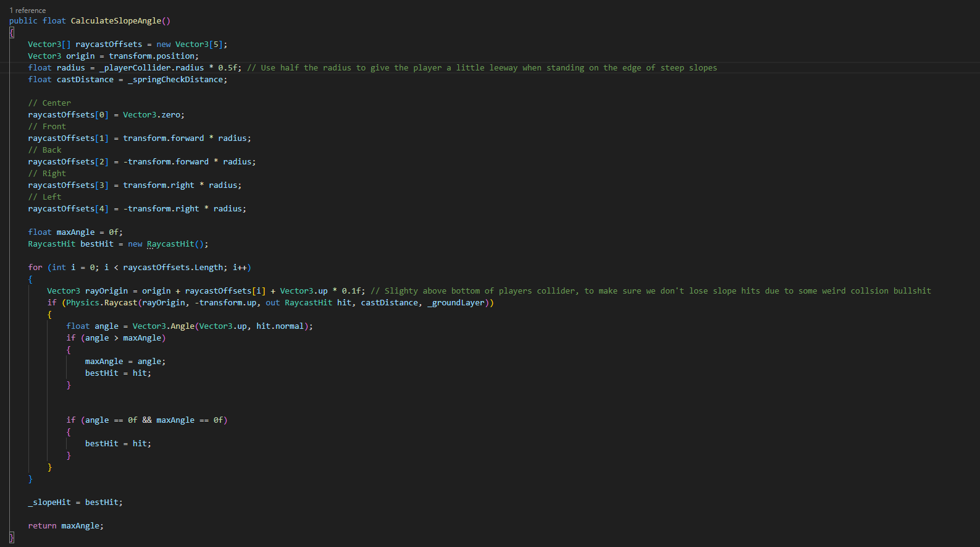
Task: Click '-transform.forward' in raycastOffsets[2] line
Action: click(166, 162)
